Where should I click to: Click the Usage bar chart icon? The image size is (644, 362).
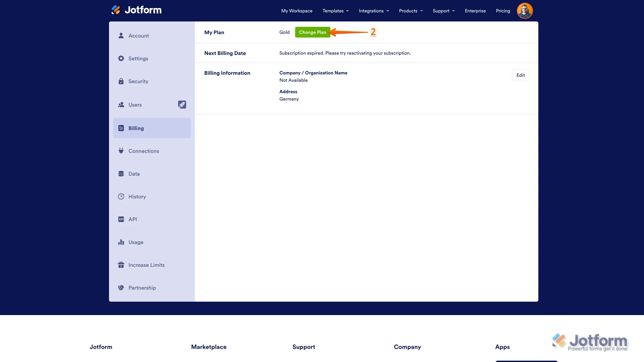coord(121,242)
